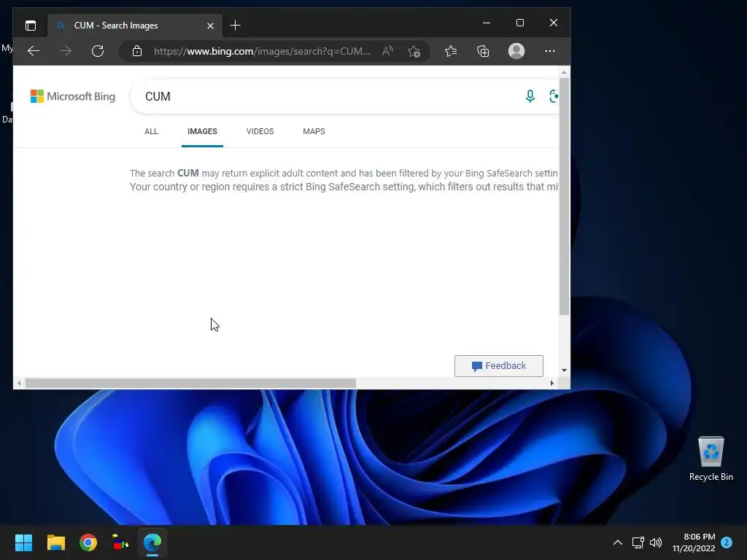Show hidden system tray icons
Viewport: 747px width, 560px height.
617,542
